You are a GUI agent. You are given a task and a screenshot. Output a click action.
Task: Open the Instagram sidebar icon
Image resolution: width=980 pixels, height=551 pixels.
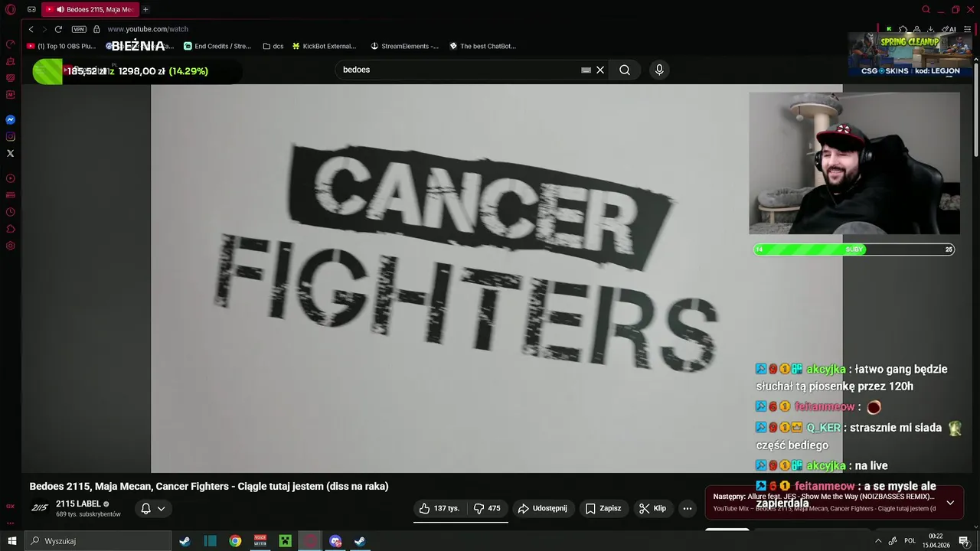click(x=11, y=136)
